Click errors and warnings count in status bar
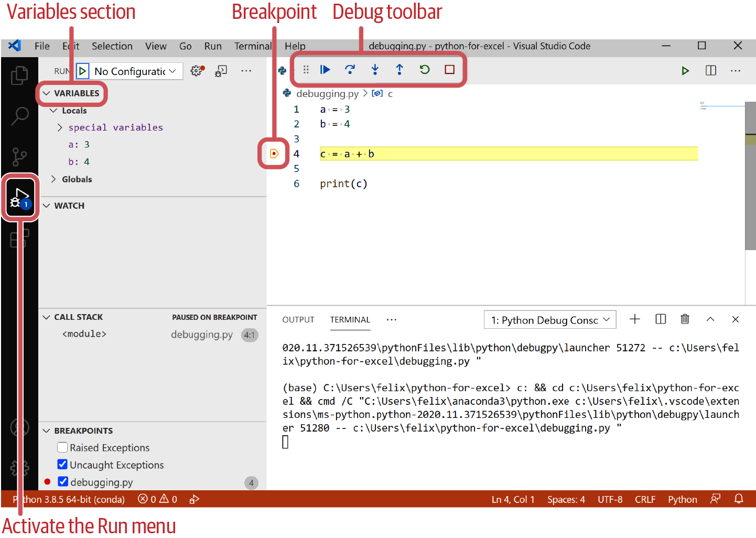Screen dimensions: 756x538 tap(157, 499)
